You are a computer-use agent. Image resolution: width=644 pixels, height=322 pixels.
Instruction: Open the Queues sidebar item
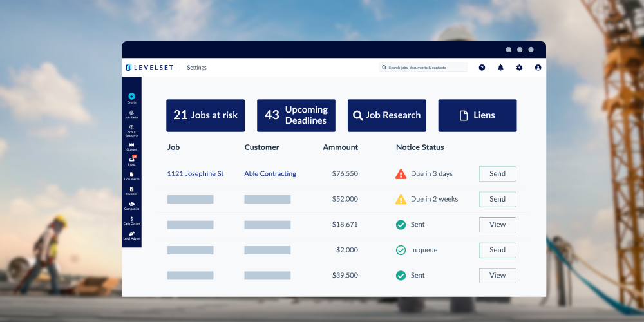131,146
